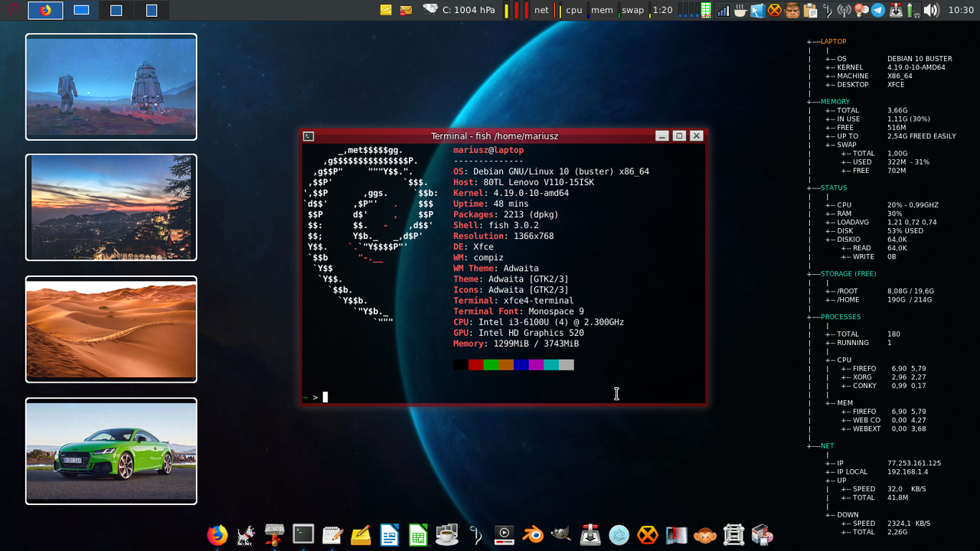Image resolution: width=980 pixels, height=551 pixels.
Task: Click the orange X circle tray icon
Action: [x=775, y=10]
